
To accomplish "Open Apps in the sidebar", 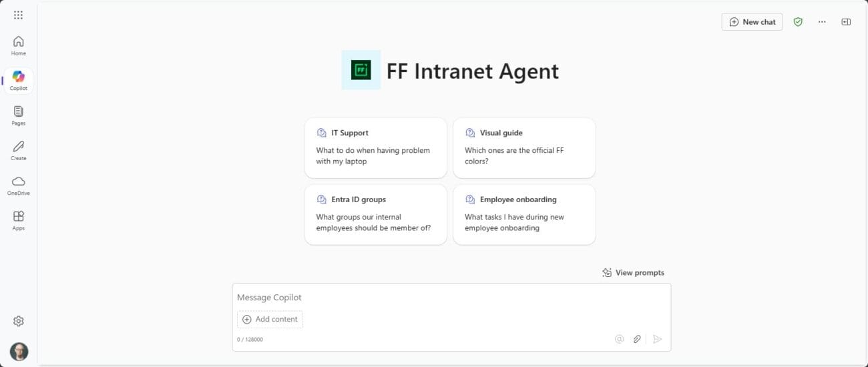I will click(18, 220).
